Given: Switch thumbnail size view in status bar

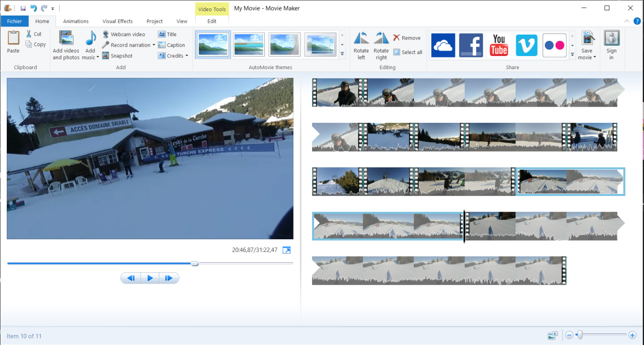Looking at the screenshot, I should point(552,335).
